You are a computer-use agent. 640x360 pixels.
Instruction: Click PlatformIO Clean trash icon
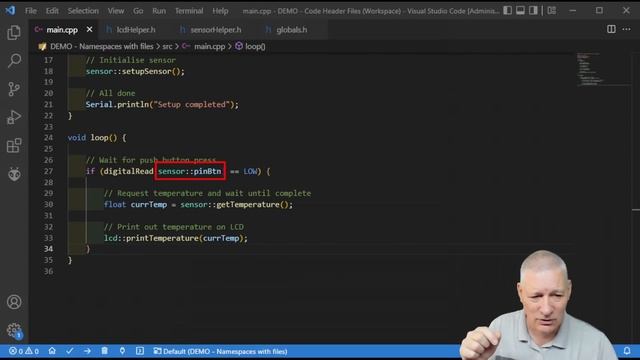click(x=104, y=351)
